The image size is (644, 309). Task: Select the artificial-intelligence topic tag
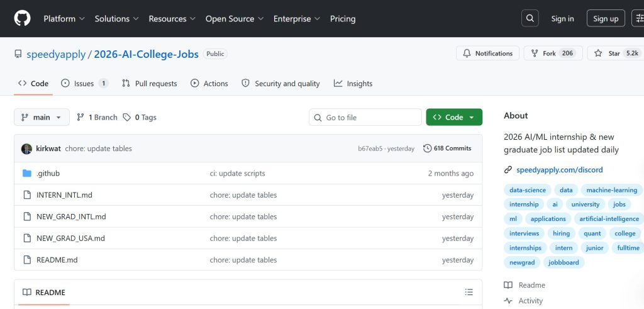click(609, 219)
